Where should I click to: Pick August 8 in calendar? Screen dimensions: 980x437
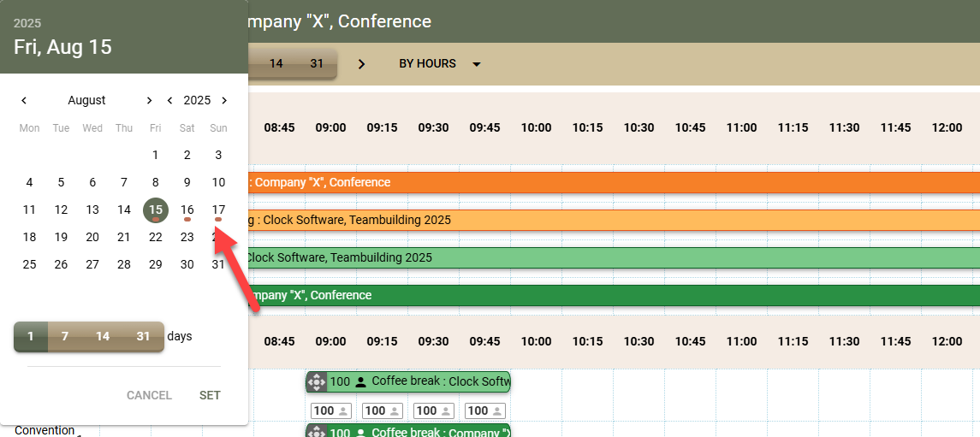pyautogui.click(x=156, y=182)
